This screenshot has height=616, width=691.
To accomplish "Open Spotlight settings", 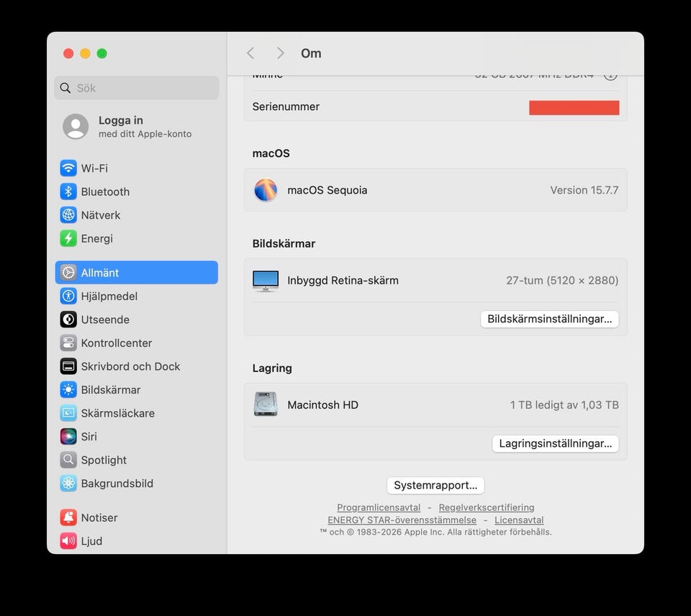I will [137, 460].
